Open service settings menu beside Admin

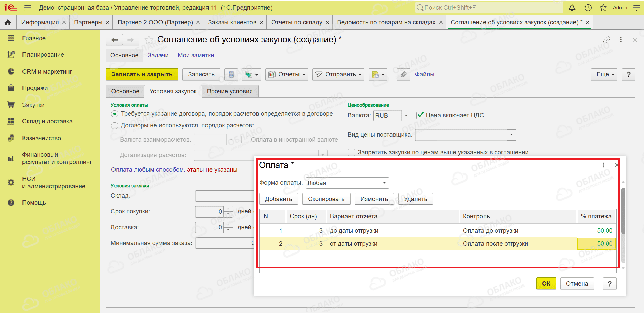[636, 8]
